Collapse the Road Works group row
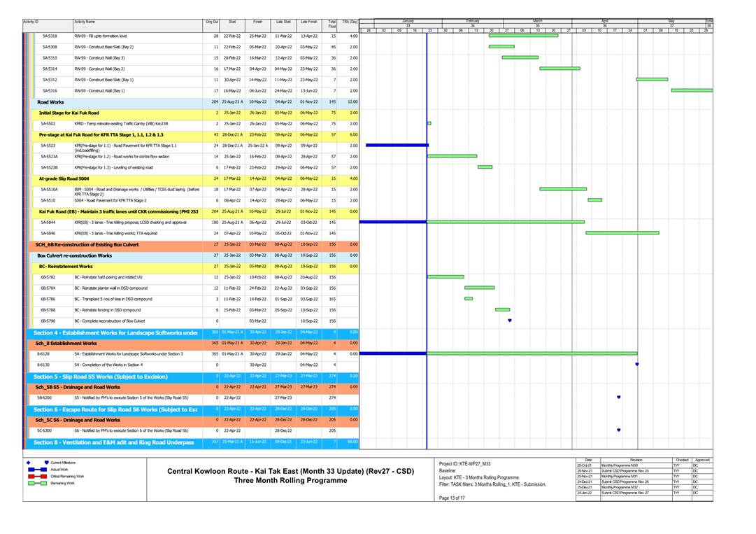Screen dimensions: 756x534 click(x=50, y=102)
